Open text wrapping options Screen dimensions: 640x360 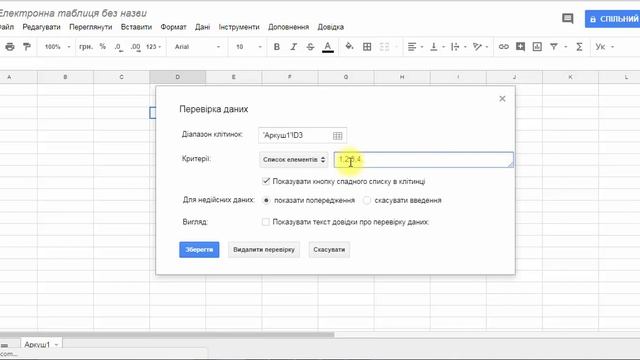pyautogui.click(x=455, y=47)
